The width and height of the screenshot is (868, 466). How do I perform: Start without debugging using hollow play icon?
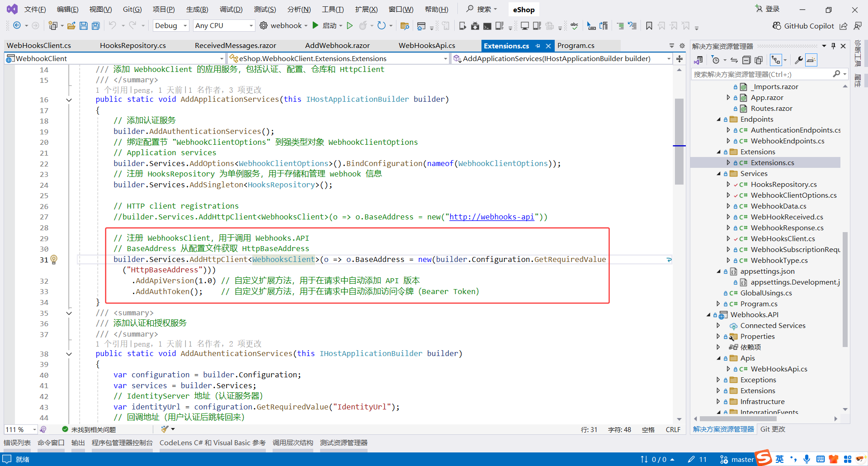coord(349,26)
